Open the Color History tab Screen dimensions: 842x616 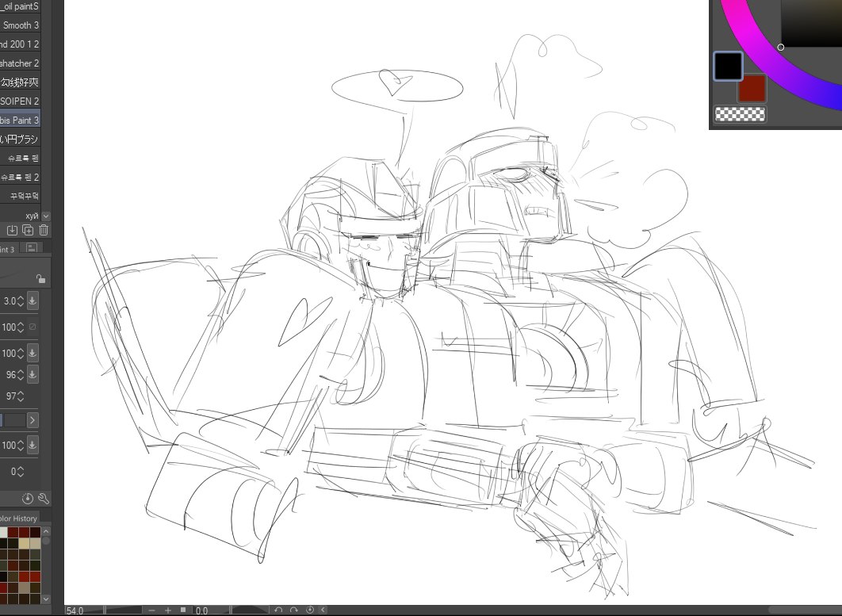click(x=19, y=518)
